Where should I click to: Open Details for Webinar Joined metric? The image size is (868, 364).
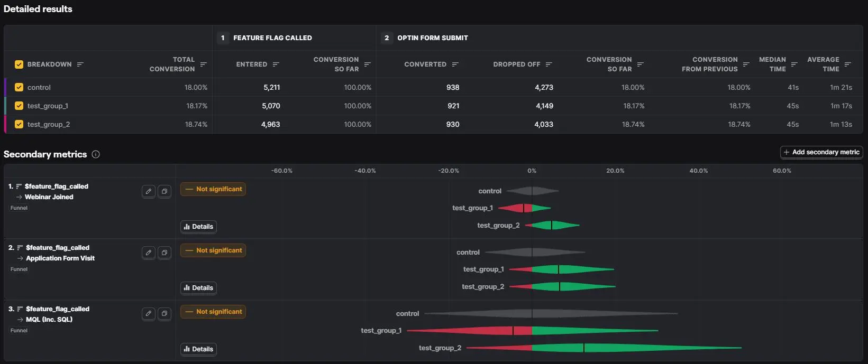198,227
